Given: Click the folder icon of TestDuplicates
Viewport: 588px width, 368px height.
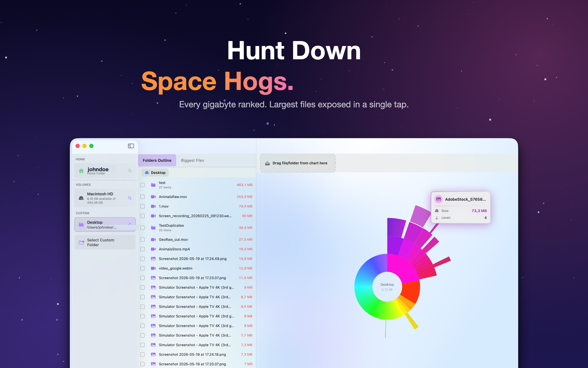Looking at the screenshot, I should [153, 228].
